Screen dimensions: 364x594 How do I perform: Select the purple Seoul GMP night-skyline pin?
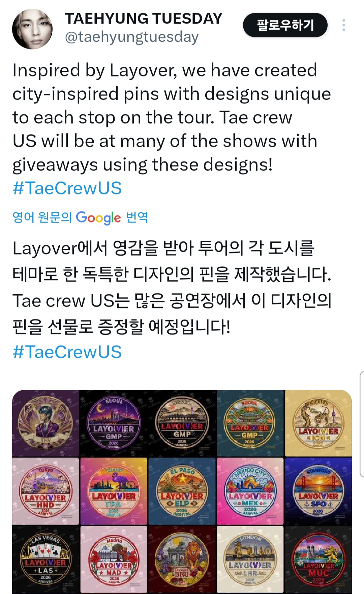pos(114,423)
